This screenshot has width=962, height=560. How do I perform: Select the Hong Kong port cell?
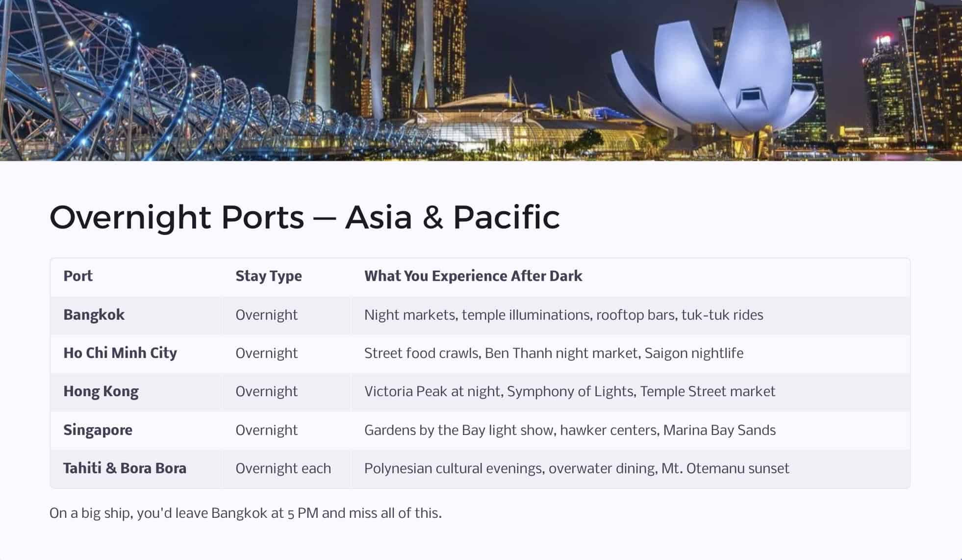pos(101,391)
